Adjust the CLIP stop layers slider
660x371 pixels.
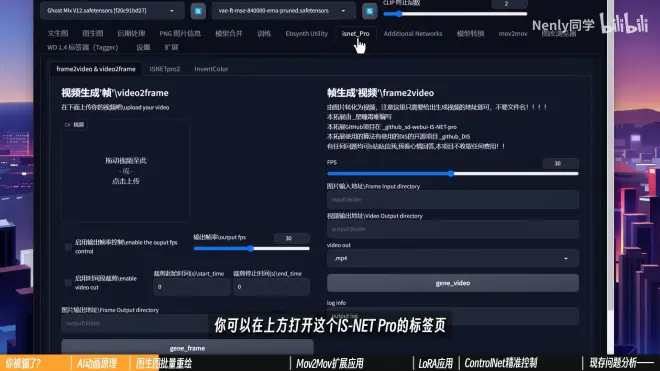(x=455, y=14)
